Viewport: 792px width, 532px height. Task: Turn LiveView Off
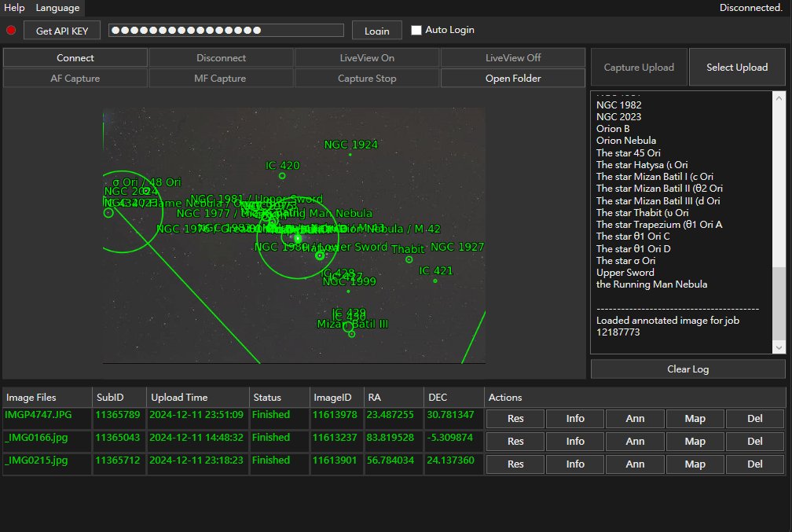click(513, 57)
